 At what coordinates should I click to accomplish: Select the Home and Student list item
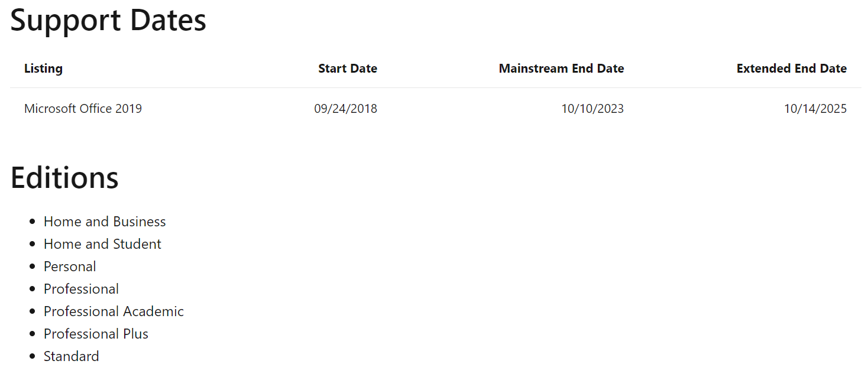102,244
